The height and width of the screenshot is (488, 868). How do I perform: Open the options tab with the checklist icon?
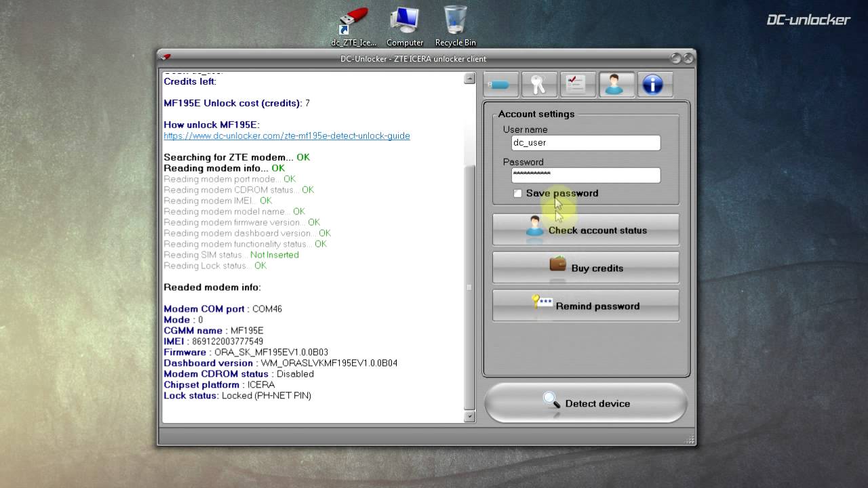(x=577, y=85)
